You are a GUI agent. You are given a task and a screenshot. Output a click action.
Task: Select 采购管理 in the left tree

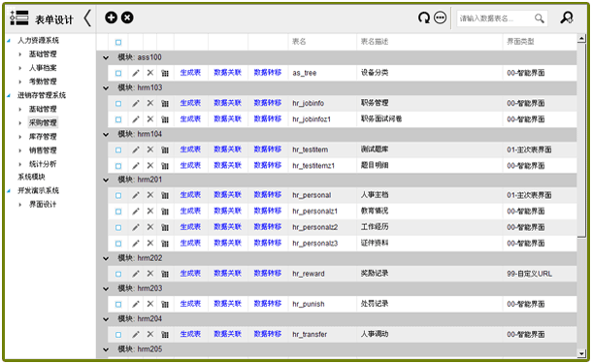[x=43, y=122]
